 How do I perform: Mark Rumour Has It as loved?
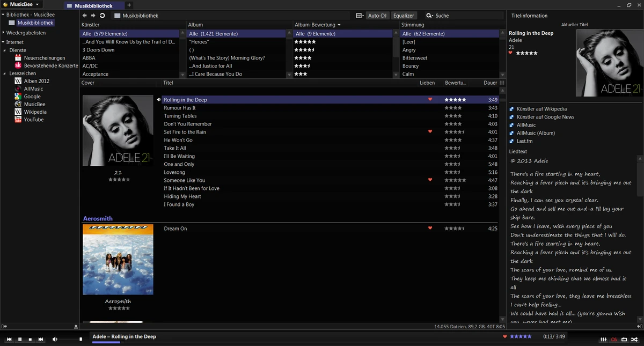pyautogui.click(x=430, y=107)
